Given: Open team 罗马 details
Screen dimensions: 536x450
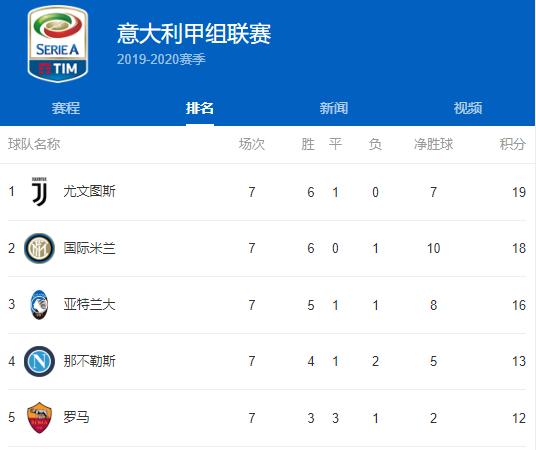Looking at the screenshot, I should (x=77, y=418).
